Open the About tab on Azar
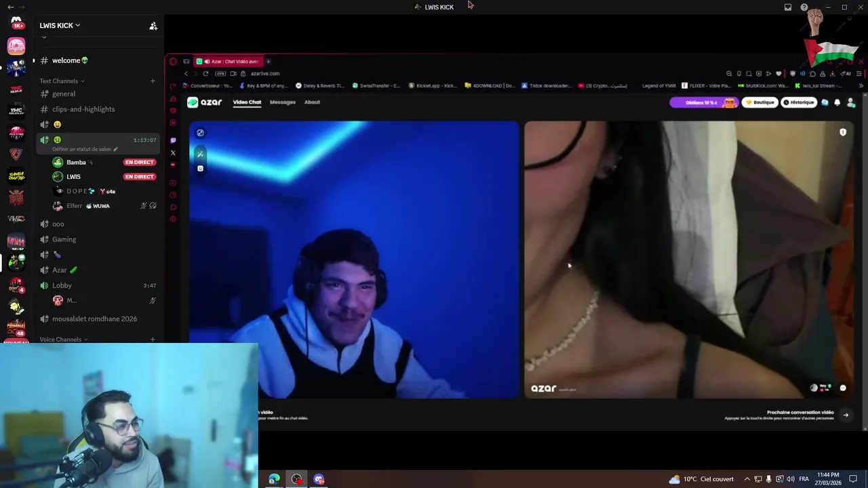 pyautogui.click(x=312, y=102)
